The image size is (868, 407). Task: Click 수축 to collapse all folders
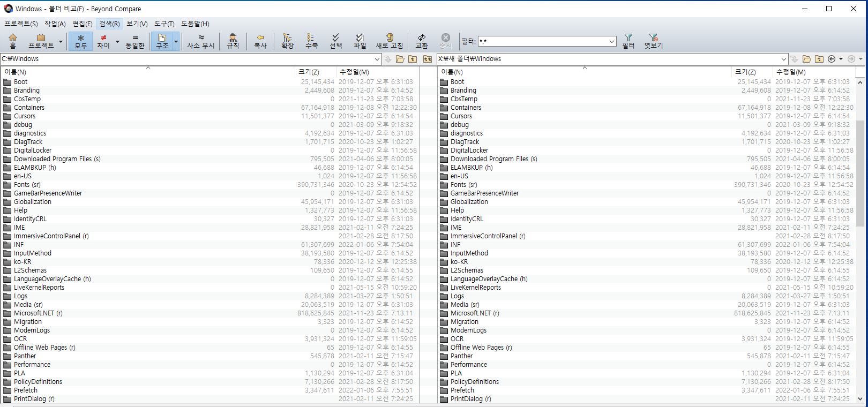point(311,41)
